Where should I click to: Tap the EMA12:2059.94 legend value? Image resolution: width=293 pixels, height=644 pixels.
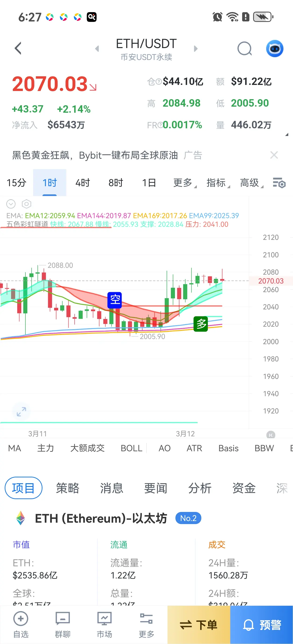pos(50,216)
